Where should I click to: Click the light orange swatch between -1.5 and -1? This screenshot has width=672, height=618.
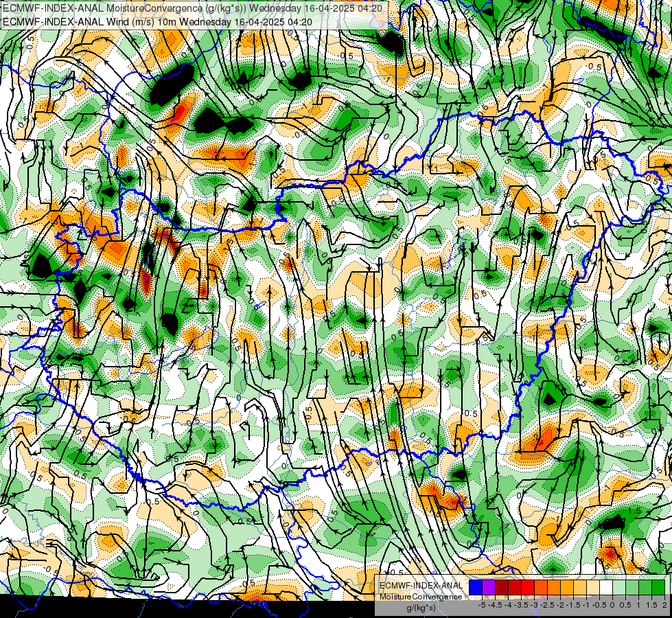coord(580,588)
